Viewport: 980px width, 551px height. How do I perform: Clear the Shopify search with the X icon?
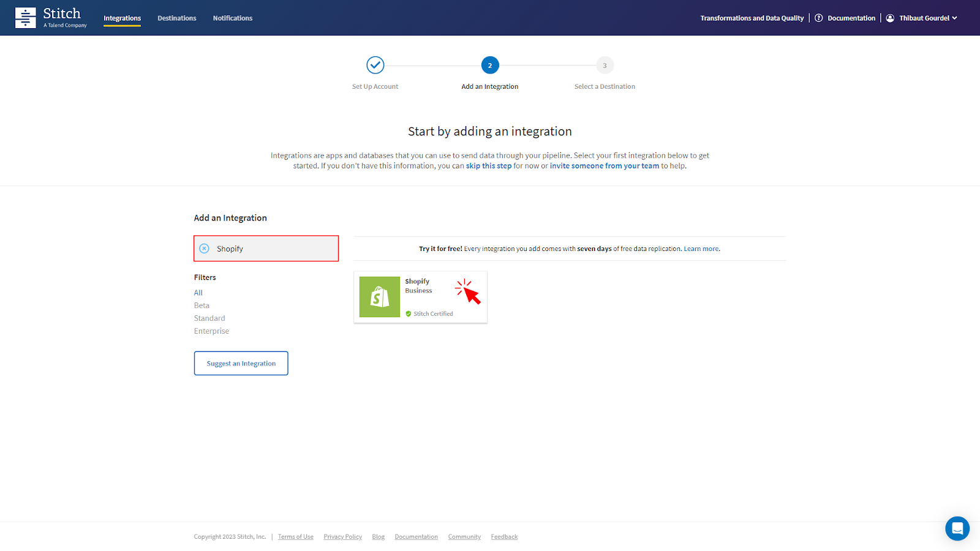tap(205, 249)
